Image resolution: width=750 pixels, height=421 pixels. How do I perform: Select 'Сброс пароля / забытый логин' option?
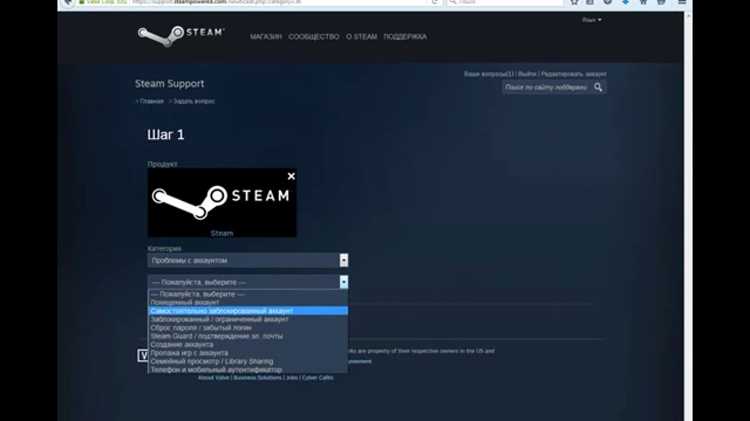tap(248, 328)
